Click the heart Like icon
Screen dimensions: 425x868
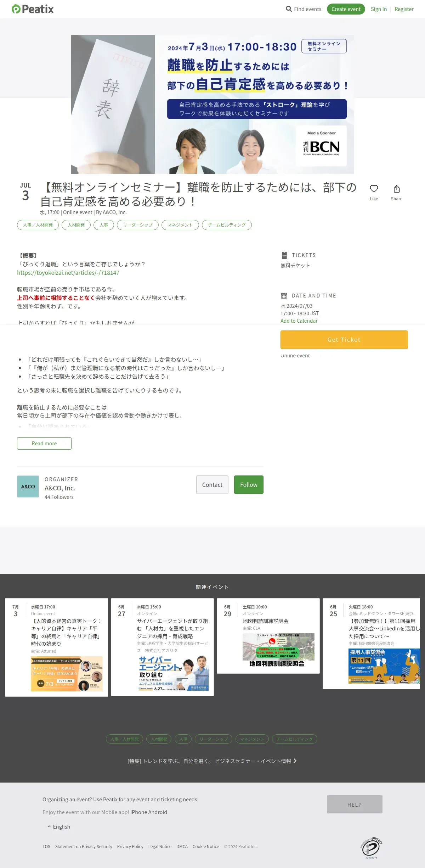[x=374, y=189]
